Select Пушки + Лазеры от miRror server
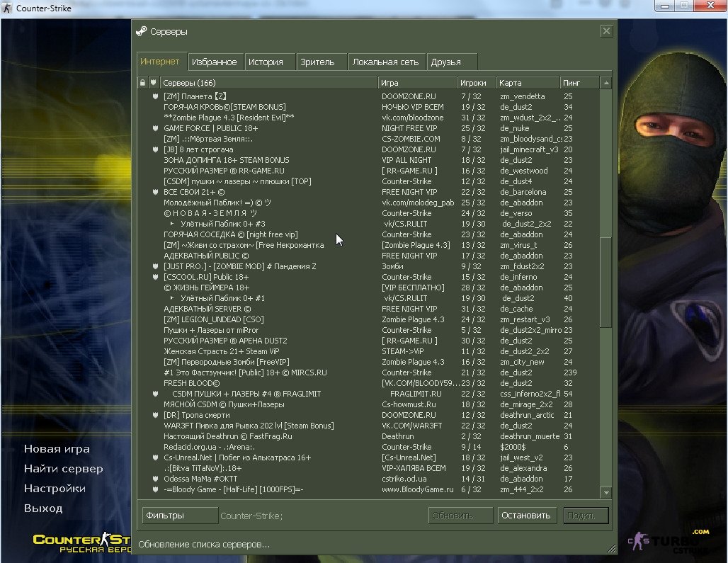The height and width of the screenshot is (563, 728). click(x=368, y=330)
